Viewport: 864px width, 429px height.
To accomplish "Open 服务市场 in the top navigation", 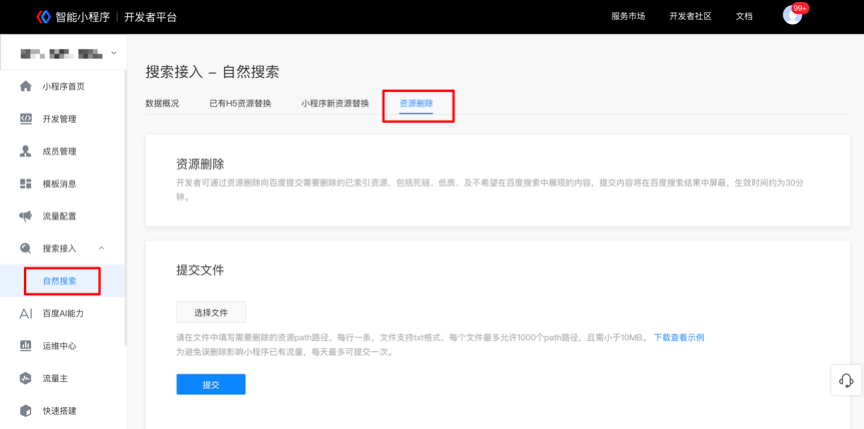I will pyautogui.click(x=628, y=17).
